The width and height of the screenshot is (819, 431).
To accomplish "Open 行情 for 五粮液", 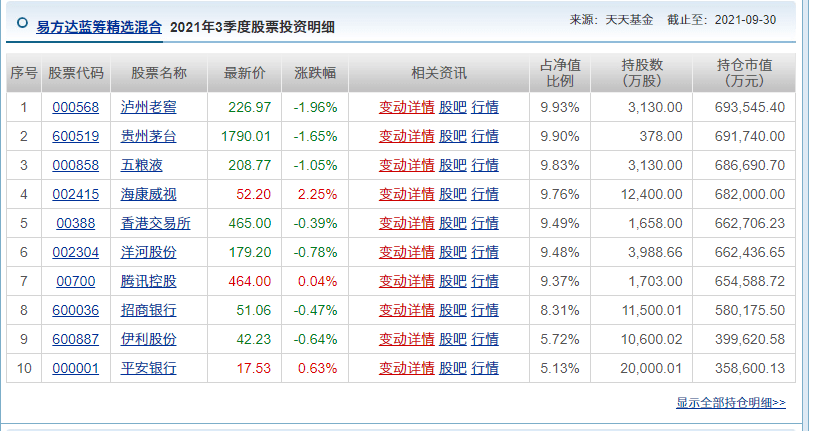I will tap(485, 164).
